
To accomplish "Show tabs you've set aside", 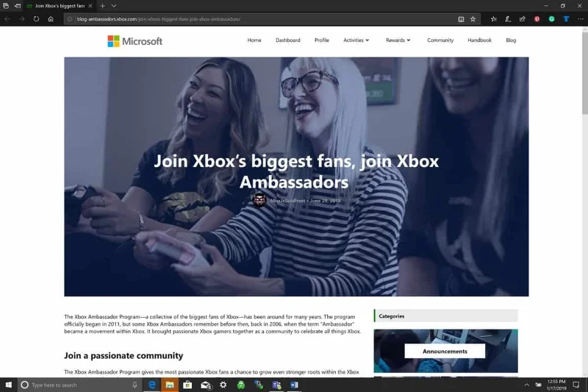I will [x=6, y=6].
